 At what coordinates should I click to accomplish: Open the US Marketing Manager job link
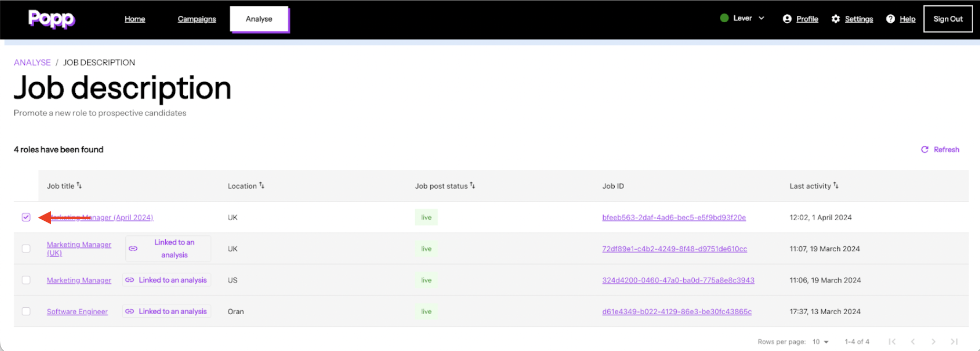click(x=79, y=280)
